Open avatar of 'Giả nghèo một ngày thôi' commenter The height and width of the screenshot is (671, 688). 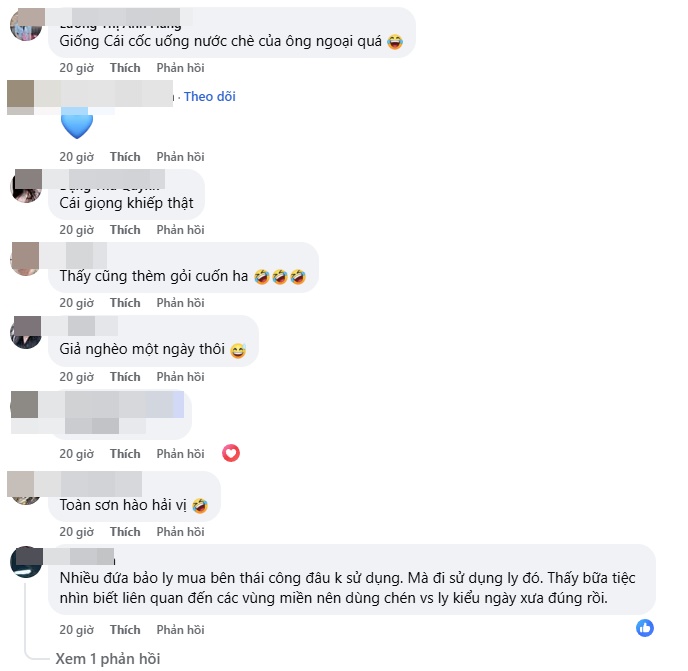point(26,333)
